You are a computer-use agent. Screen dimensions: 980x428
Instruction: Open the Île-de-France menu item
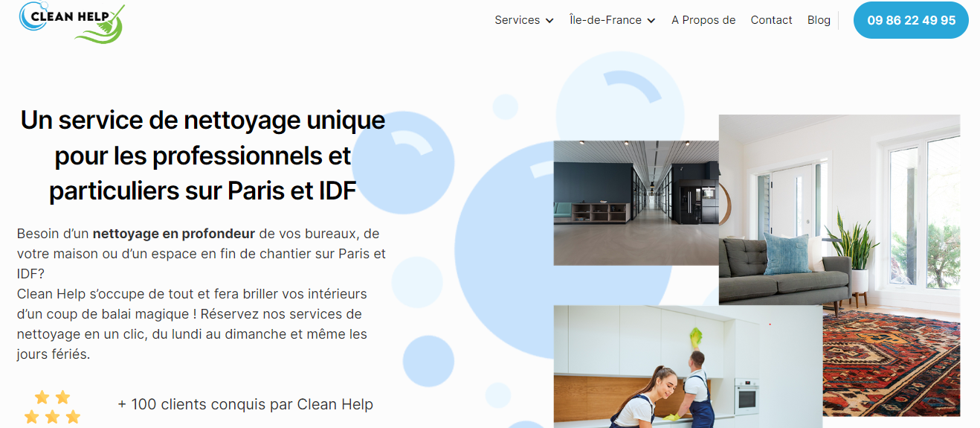[605, 20]
